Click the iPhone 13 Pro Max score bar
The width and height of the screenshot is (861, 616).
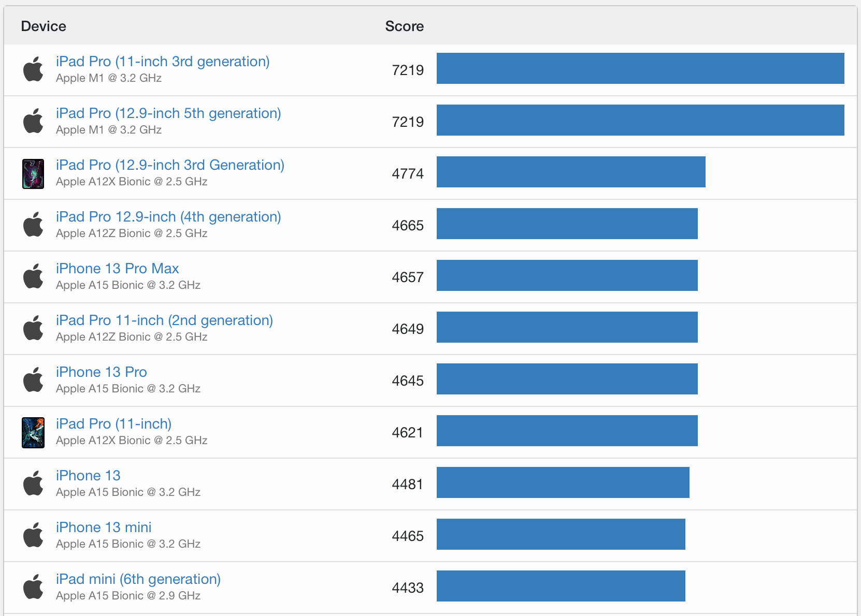pyautogui.click(x=567, y=275)
